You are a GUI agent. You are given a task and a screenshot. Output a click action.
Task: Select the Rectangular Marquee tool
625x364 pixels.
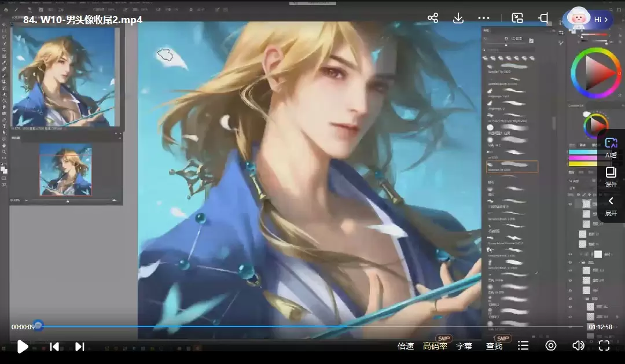[4, 31]
